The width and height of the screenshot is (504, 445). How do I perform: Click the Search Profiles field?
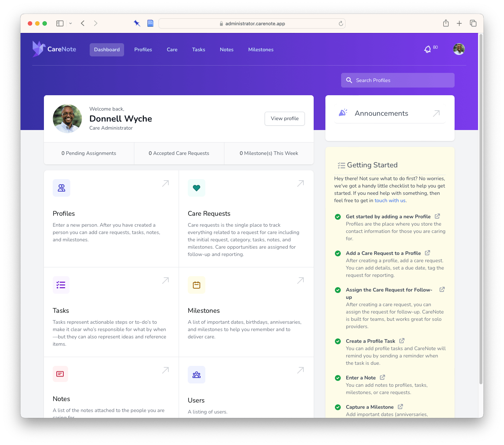click(397, 80)
